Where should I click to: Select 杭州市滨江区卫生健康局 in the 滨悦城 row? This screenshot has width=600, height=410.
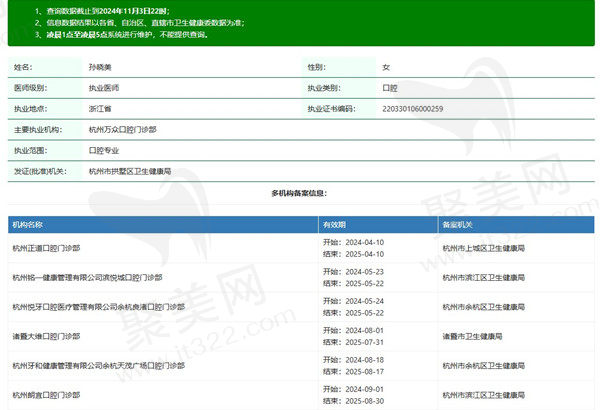(x=484, y=278)
